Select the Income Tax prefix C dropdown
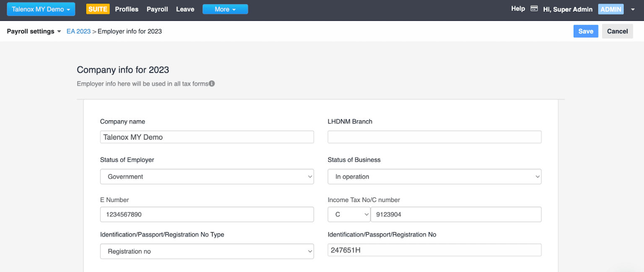 pos(348,214)
